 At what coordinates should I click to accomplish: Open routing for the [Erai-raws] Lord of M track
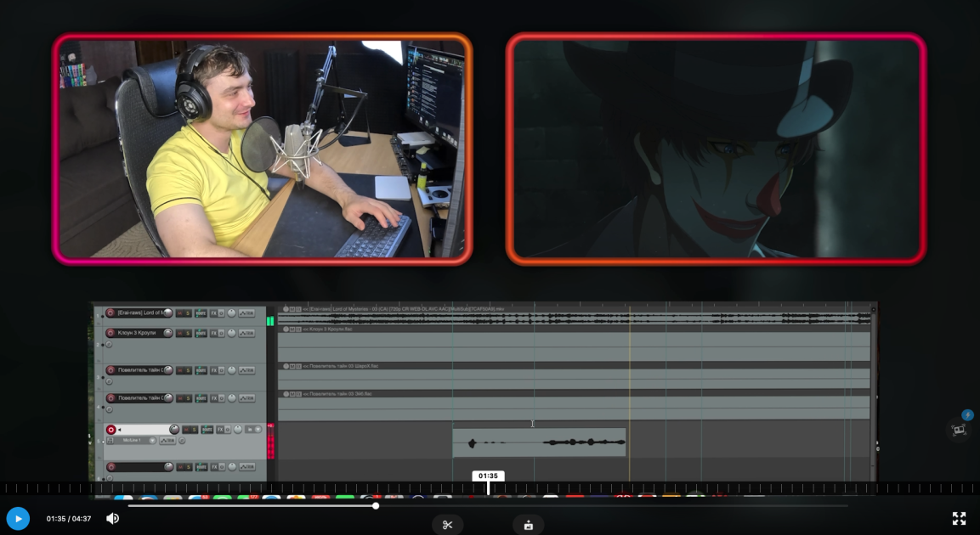[x=201, y=313]
